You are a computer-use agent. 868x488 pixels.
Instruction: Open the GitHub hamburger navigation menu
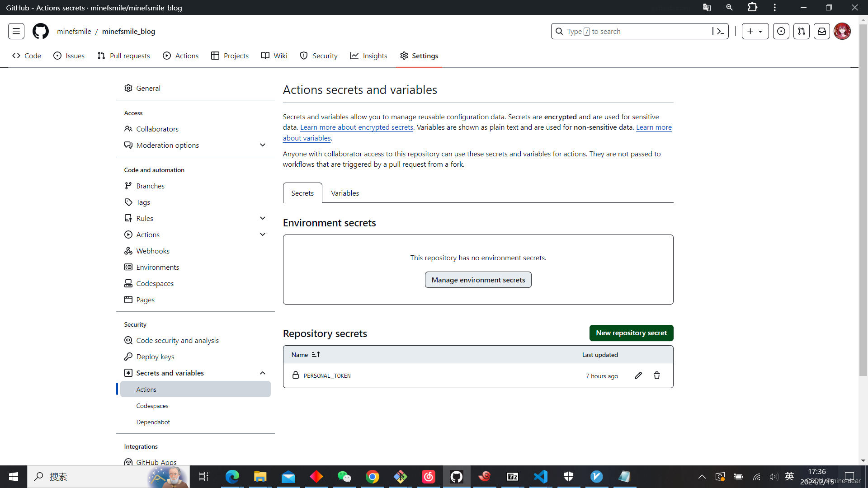click(16, 31)
